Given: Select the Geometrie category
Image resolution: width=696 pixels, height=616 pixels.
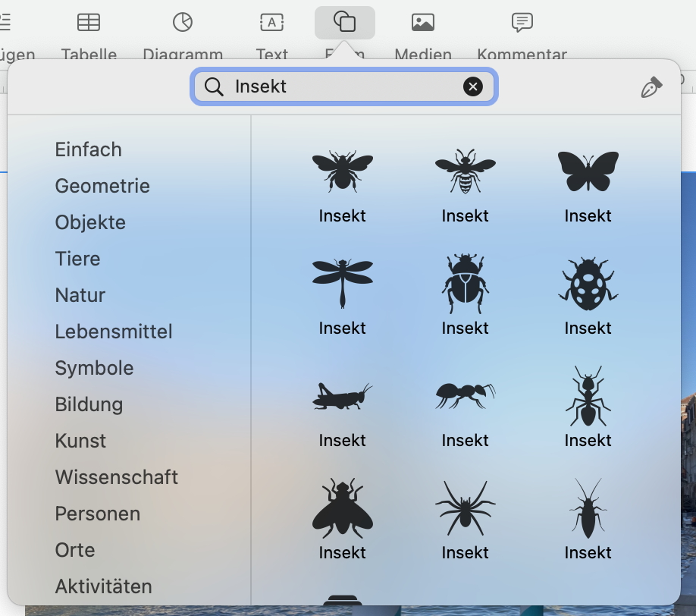Looking at the screenshot, I should [102, 186].
